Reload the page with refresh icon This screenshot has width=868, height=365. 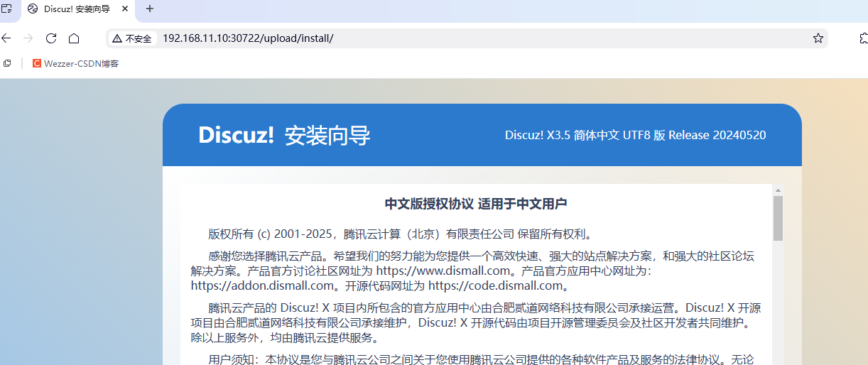50,38
